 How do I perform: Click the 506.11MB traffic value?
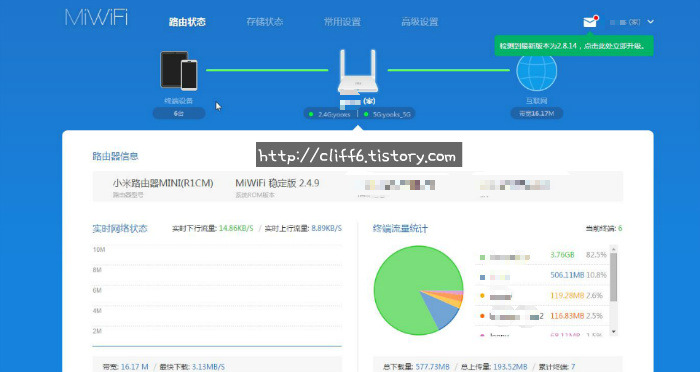567,275
